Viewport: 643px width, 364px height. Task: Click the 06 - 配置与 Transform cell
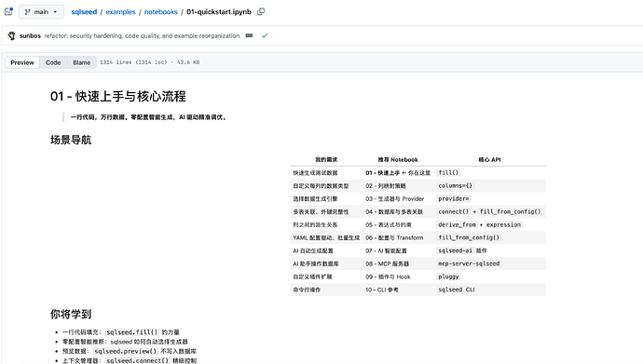tap(394, 238)
